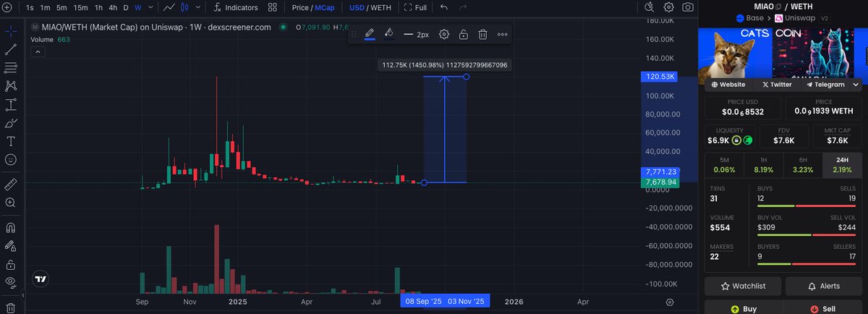The width and height of the screenshot is (868, 314).
Task: Select the forecasting and measurement tool
Action: [x=11, y=104]
